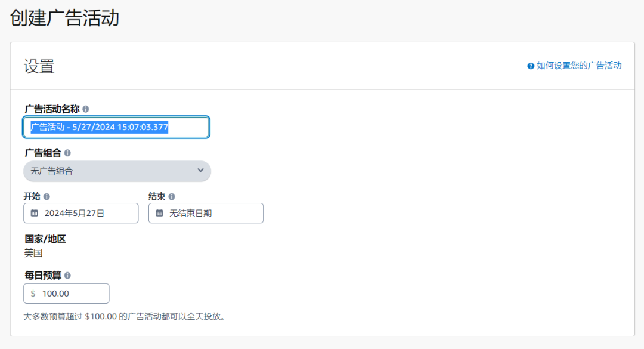Open the start date picker showing 2024年5月27日
Image resolution: width=644 pixels, height=349 pixels.
click(x=80, y=213)
